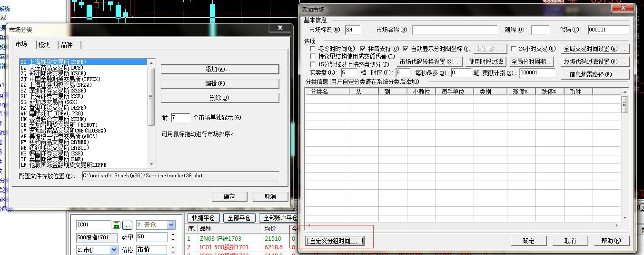This screenshot has width=644, height=255.
Task: Select IP 英国期货交易所(LME)
Action: 83,159
